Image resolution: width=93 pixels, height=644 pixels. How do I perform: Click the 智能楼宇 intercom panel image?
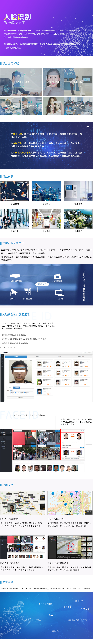[x=78, y=191]
